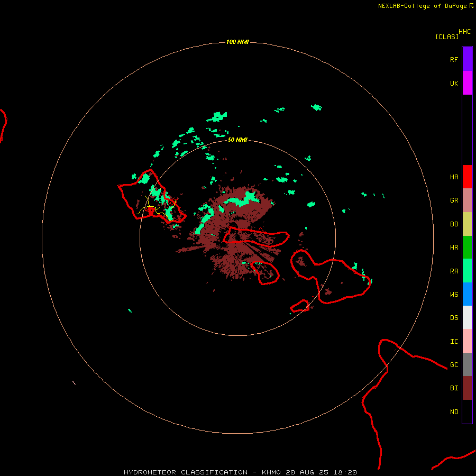Click the HR dark green legend swatch
Screen dimensions: 476x476
467,247
